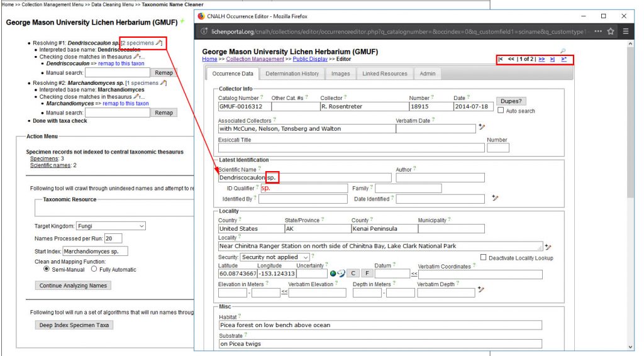644x356 pixels.
Task: Click remap to this taxon for Dendriscocaulon
Action: [x=121, y=64]
